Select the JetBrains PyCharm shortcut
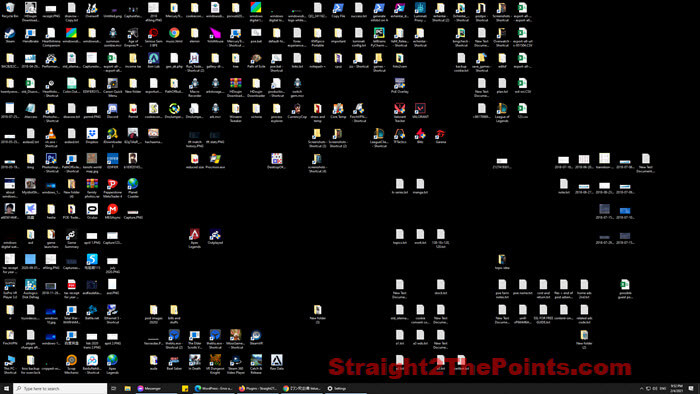This screenshot has width=700, height=394. click(x=379, y=37)
